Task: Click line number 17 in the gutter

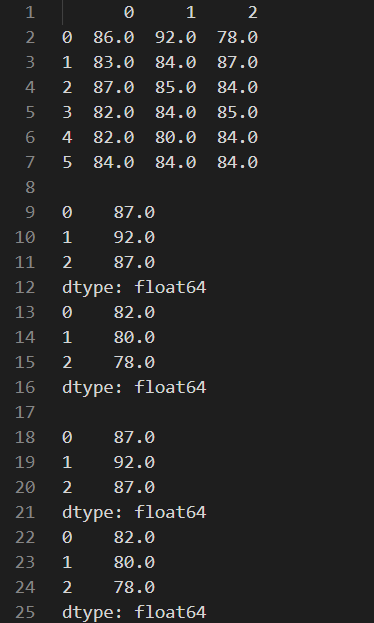Action: pyautogui.click(x=25, y=412)
